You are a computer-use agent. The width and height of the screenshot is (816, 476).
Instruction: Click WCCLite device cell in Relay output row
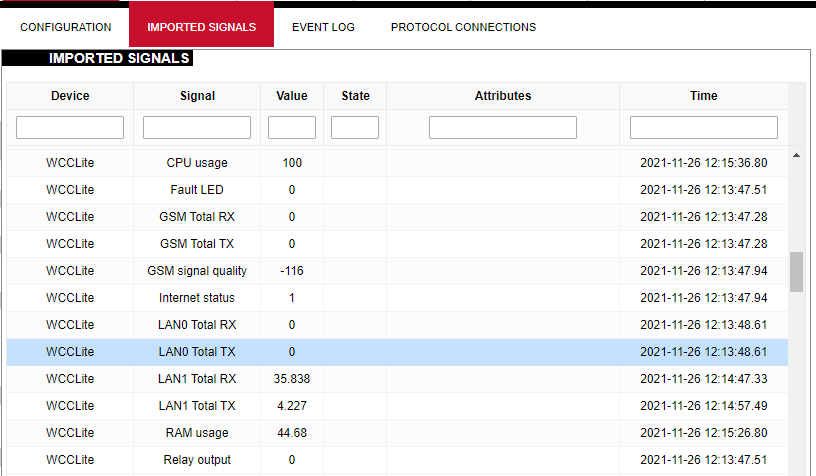point(70,460)
